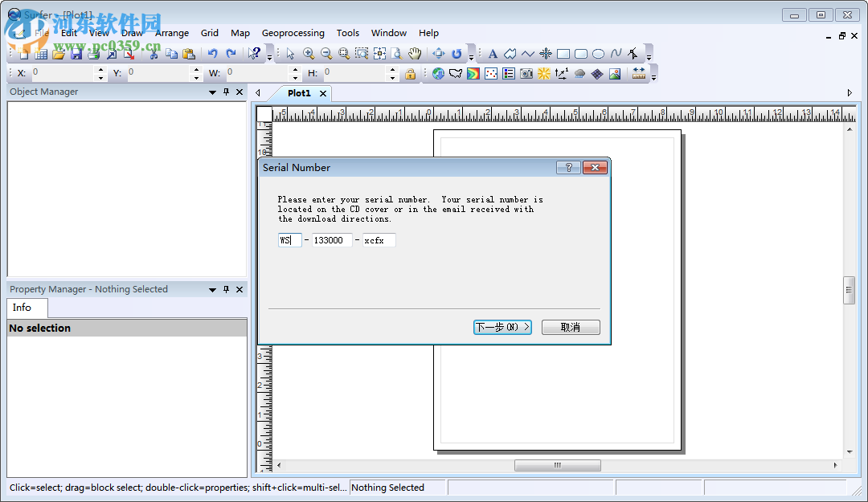Click the 取消 cancel button

(571, 327)
